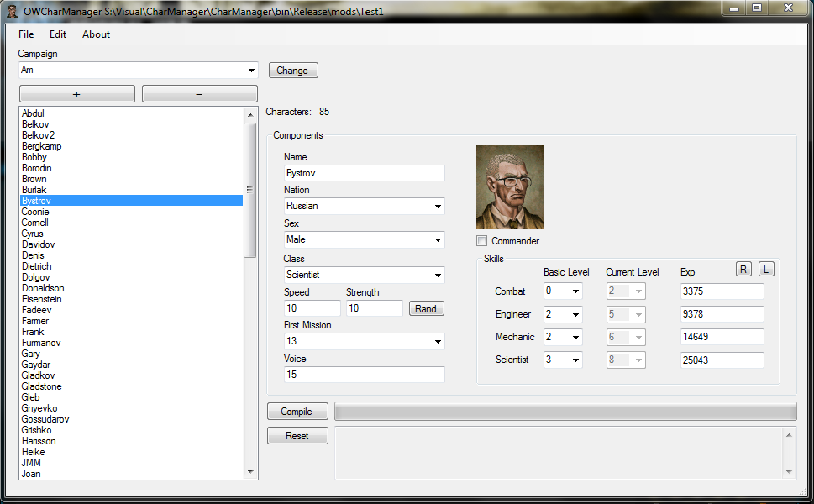Click the Combat Exp field 3375
This screenshot has height=504, width=814.
pyautogui.click(x=722, y=291)
